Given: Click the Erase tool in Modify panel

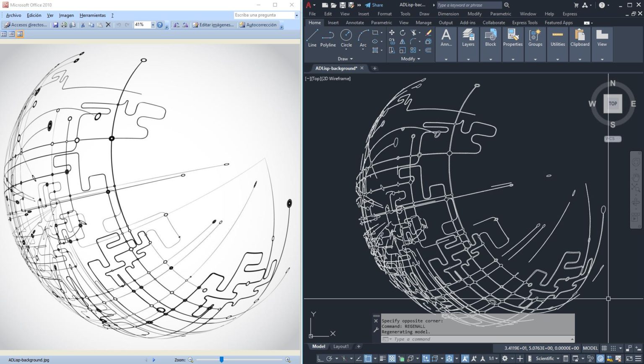Looking at the screenshot, I should coord(428,33).
